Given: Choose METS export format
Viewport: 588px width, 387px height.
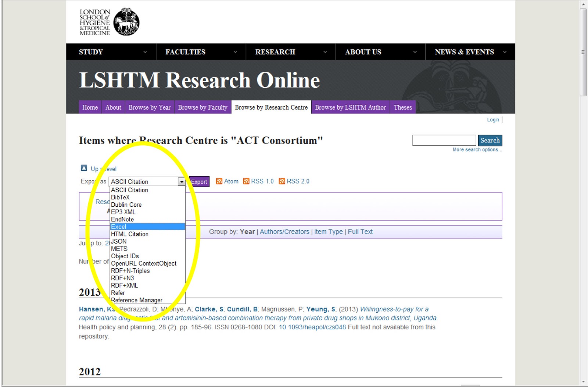Looking at the screenshot, I should 147,249.
